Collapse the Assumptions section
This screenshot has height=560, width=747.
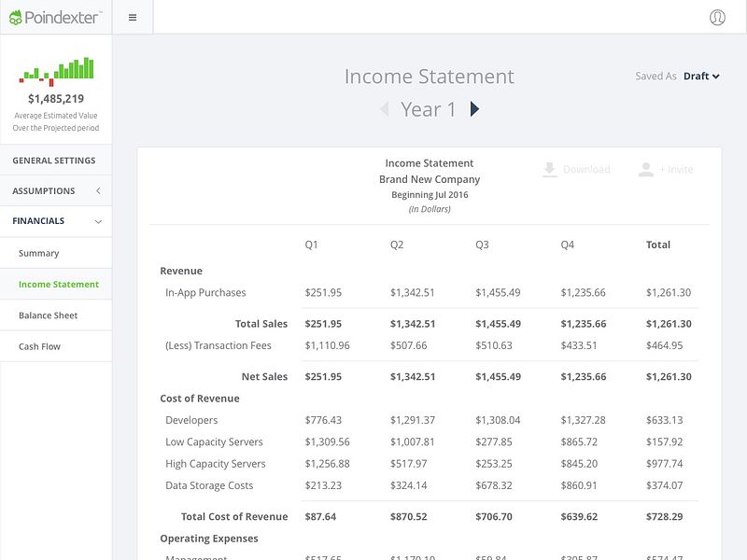99,190
